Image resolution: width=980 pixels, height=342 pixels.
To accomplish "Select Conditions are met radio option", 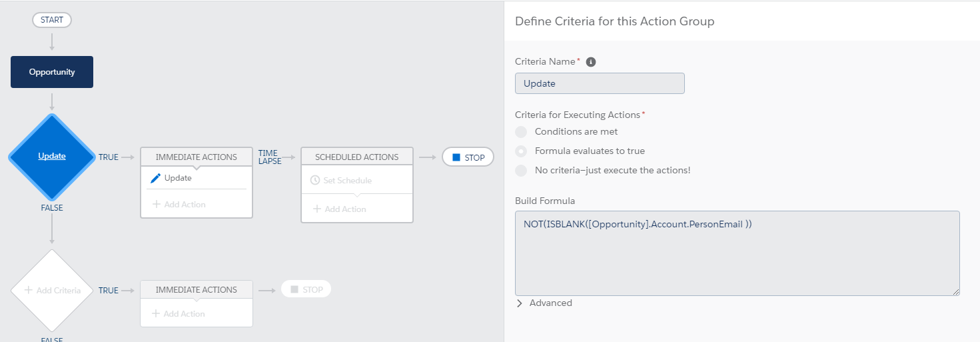I will (x=521, y=132).
